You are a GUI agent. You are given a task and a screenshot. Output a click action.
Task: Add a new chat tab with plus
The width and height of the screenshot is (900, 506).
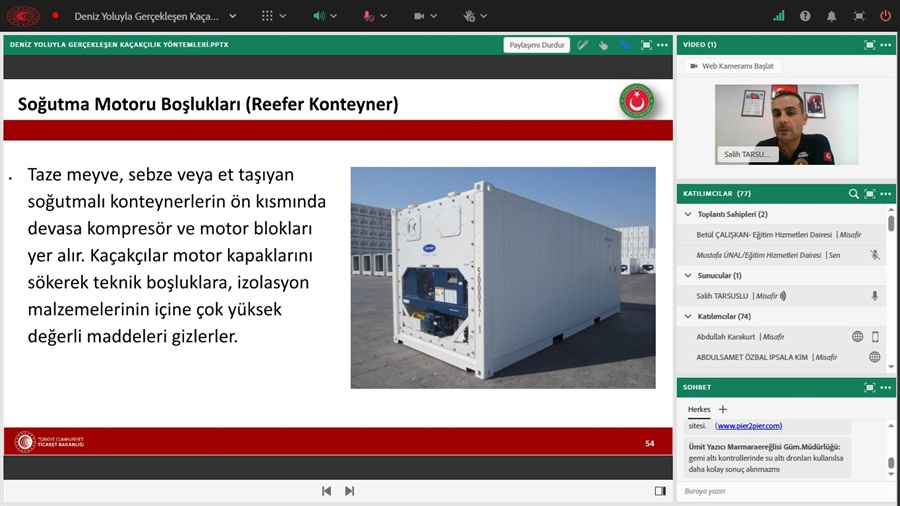[723, 409]
